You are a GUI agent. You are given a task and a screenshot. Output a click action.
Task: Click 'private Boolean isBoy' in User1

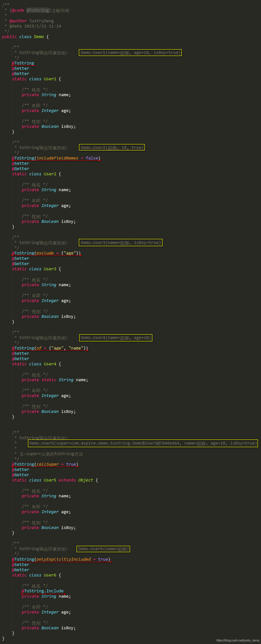coord(49,126)
